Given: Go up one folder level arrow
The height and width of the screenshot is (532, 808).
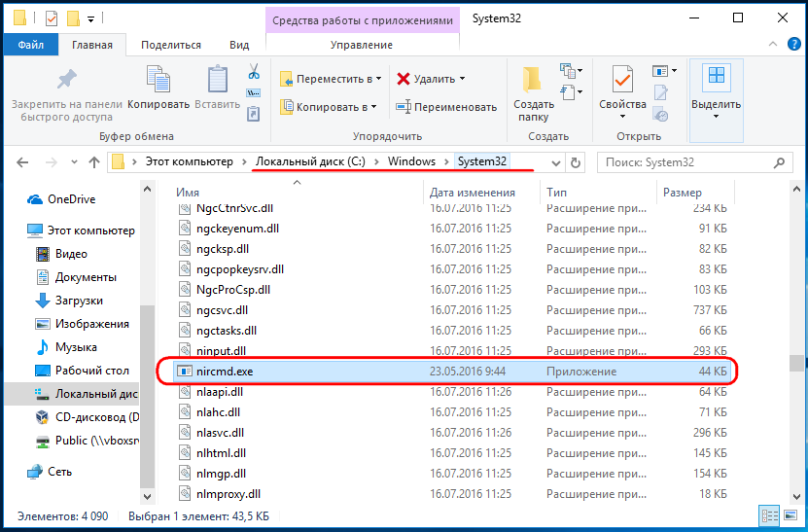Looking at the screenshot, I should 93,162.
